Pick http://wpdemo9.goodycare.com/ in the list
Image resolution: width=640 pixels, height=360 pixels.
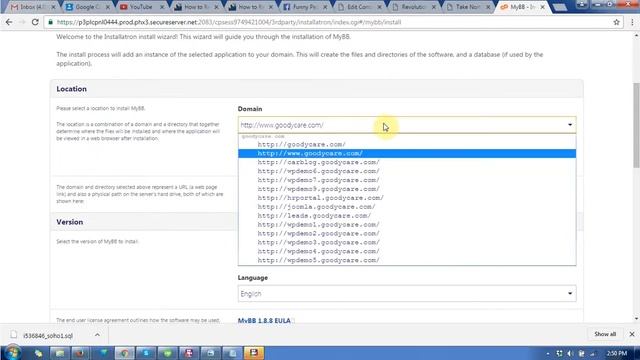coord(407,189)
